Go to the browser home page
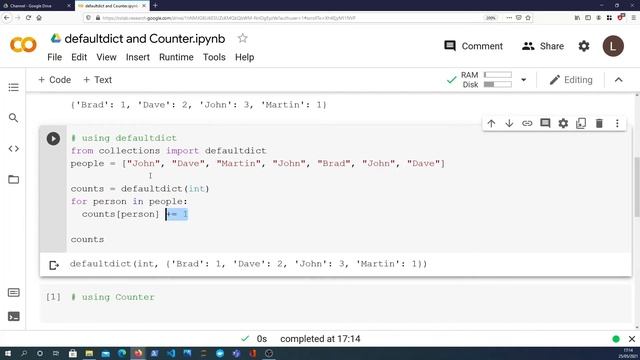Screen dimensions: 640x360 point(39,18)
